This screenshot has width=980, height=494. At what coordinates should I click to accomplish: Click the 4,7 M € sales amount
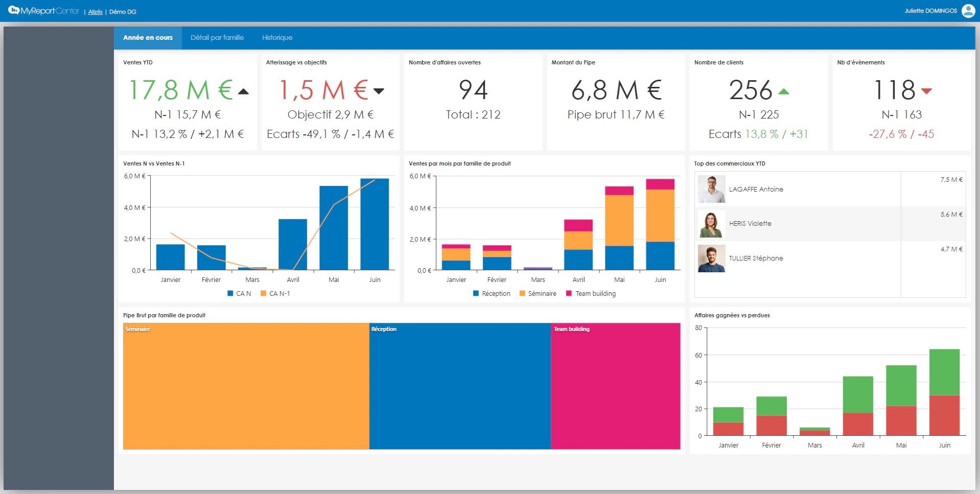pyautogui.click(x=951, y=249)
